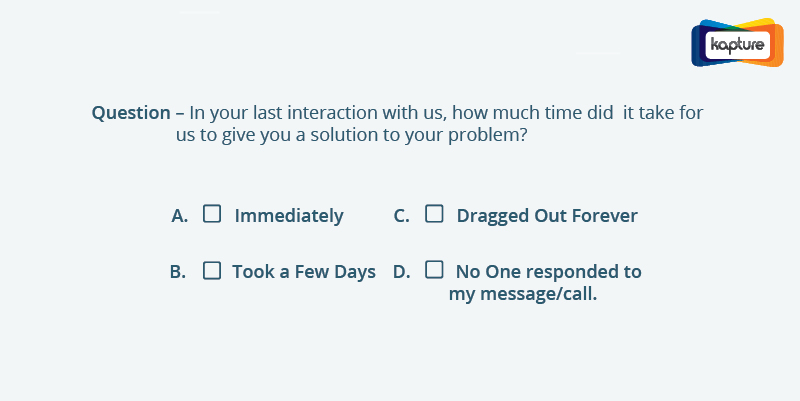Click the option letter A.
This screenshot has height=401, width=800.
coord(180,216)
